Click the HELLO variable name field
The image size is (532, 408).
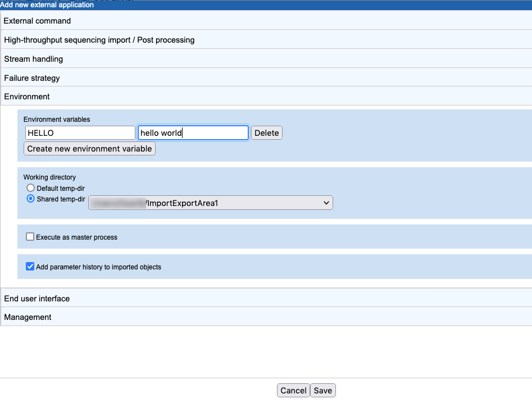coord(80,133)
